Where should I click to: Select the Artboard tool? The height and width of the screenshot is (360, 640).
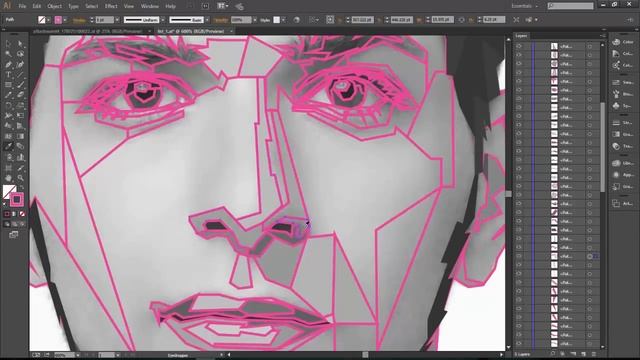click(8, 168)
